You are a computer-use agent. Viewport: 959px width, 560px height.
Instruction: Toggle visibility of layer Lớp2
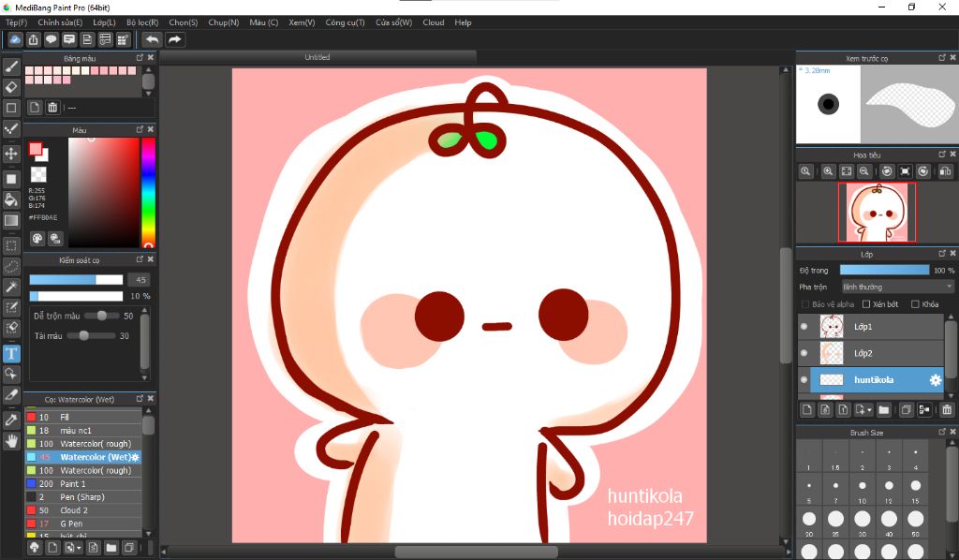(x=804, y=353)
